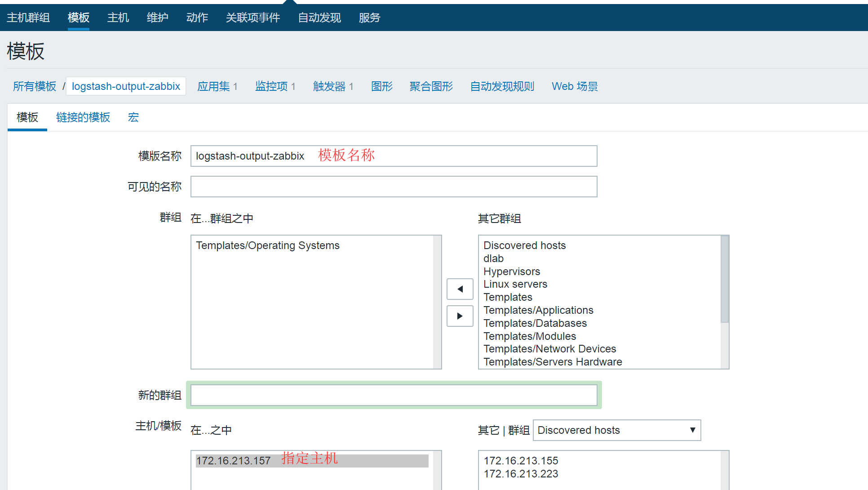Open the 主机群组 menu item
The image size is (868, 490).
pos(28,18)
